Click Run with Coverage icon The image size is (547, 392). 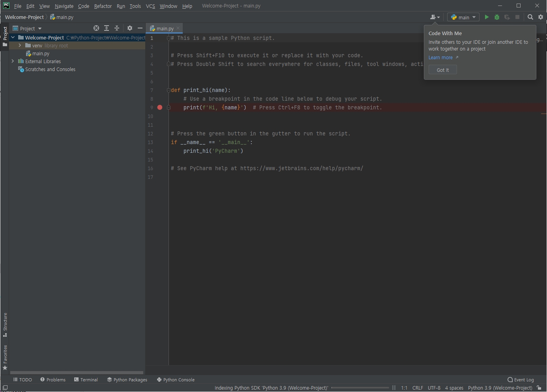(507, 17)
